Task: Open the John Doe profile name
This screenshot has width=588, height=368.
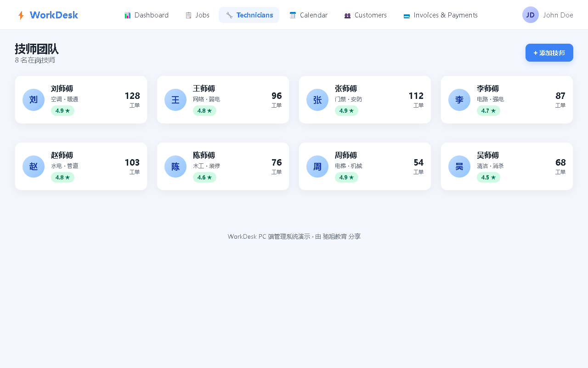Action: click(x=558, y=15)
